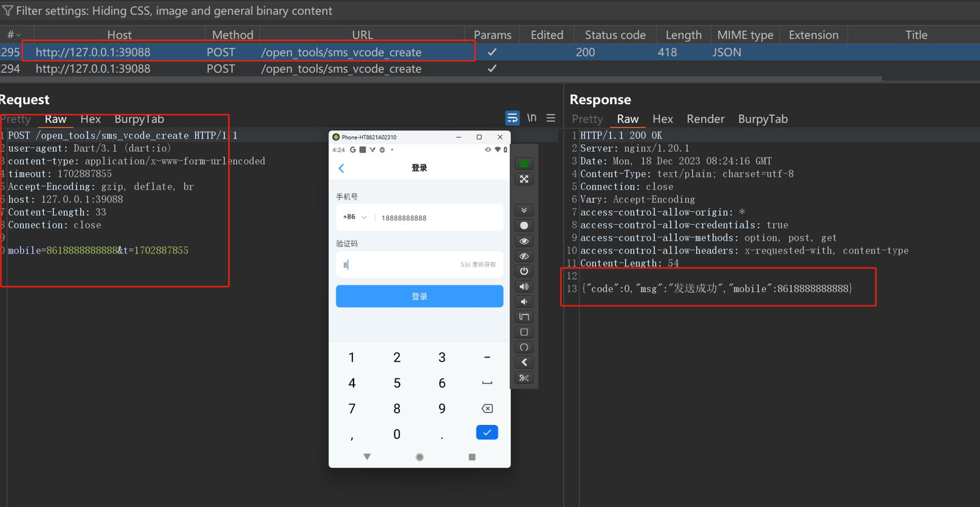Click the fullscreen icon on phone toolbar

(524, 179)
